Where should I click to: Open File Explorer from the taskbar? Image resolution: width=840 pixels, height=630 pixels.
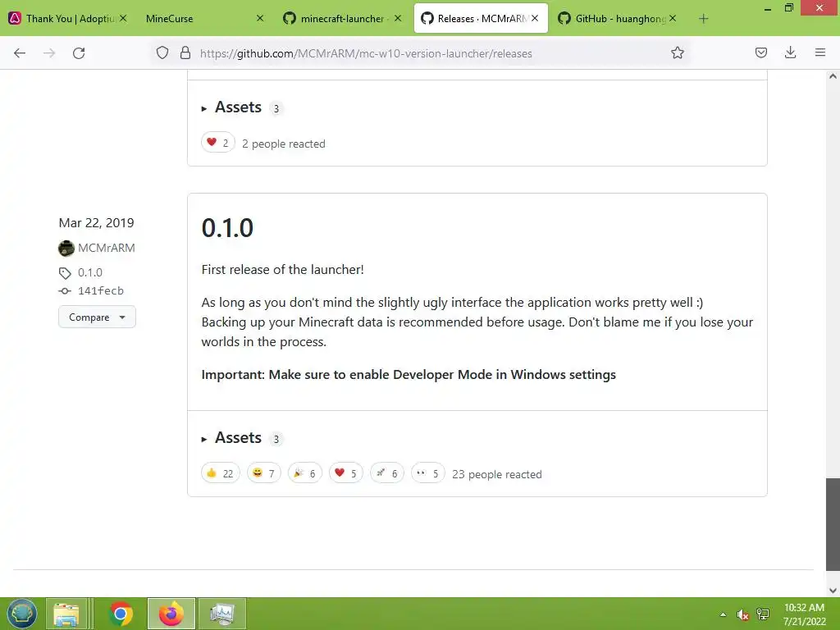click(x=66, y=614)
